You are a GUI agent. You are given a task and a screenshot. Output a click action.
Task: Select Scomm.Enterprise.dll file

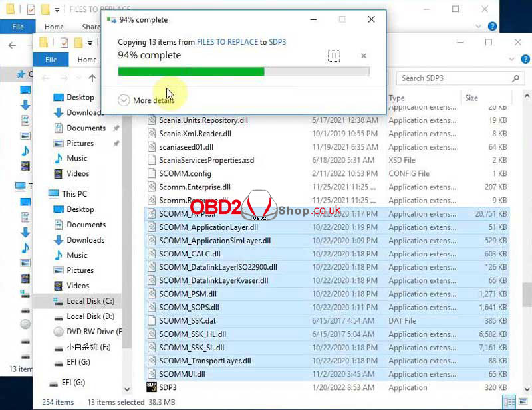point(195,187)
